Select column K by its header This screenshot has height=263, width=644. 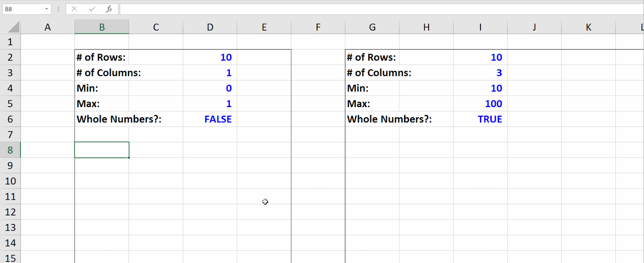click(x=588, y=27)
